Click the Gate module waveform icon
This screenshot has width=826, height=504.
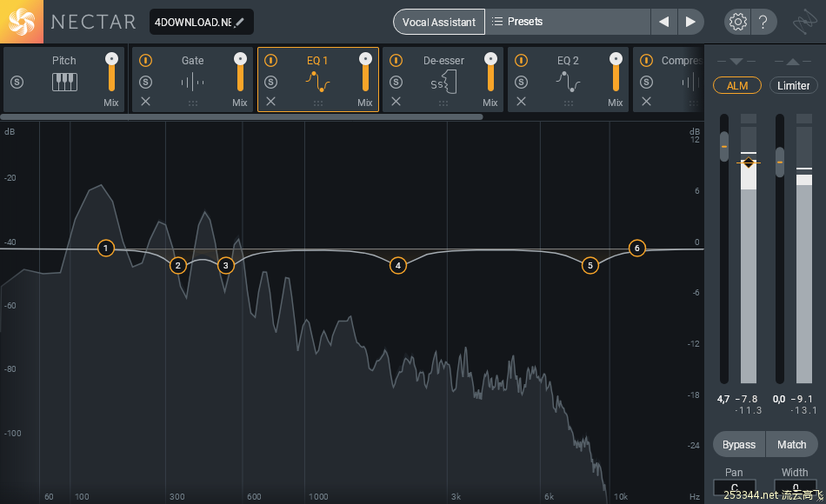tap(192, 83)
